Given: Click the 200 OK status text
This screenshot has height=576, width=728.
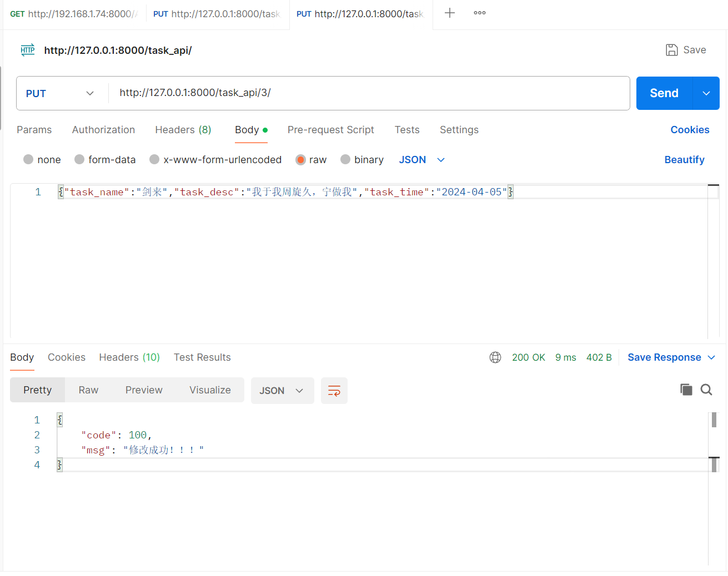Looking at the screenshot, I should click(529, 357).
